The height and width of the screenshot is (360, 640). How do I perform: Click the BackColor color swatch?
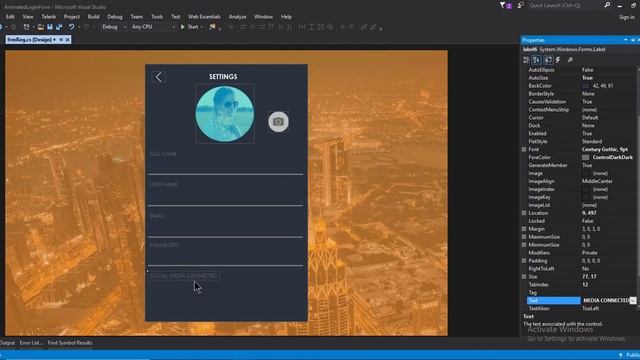pyautogui.click(x=586, y=86)
